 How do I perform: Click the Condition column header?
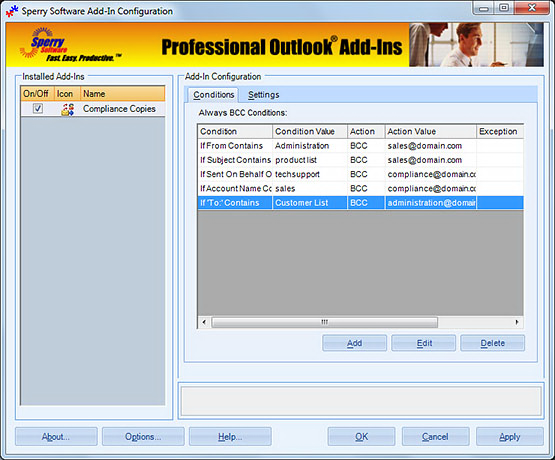[x=235, y=131]
